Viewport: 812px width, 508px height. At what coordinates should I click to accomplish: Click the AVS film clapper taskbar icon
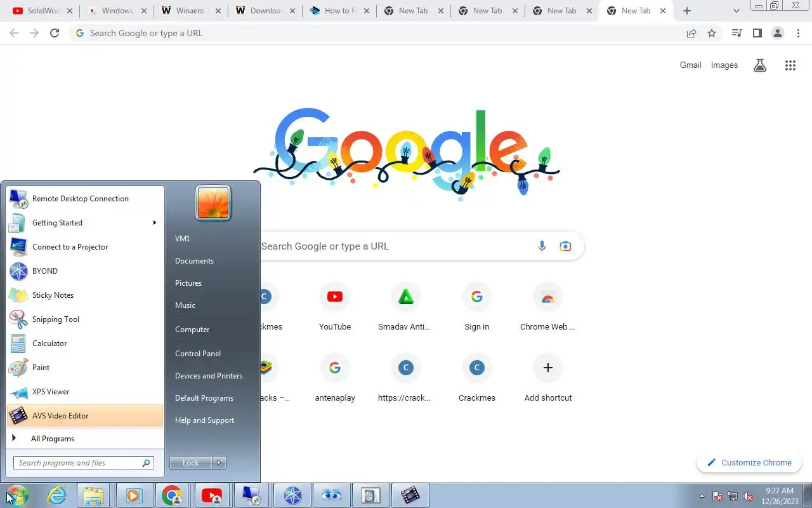tap(410, 495)
